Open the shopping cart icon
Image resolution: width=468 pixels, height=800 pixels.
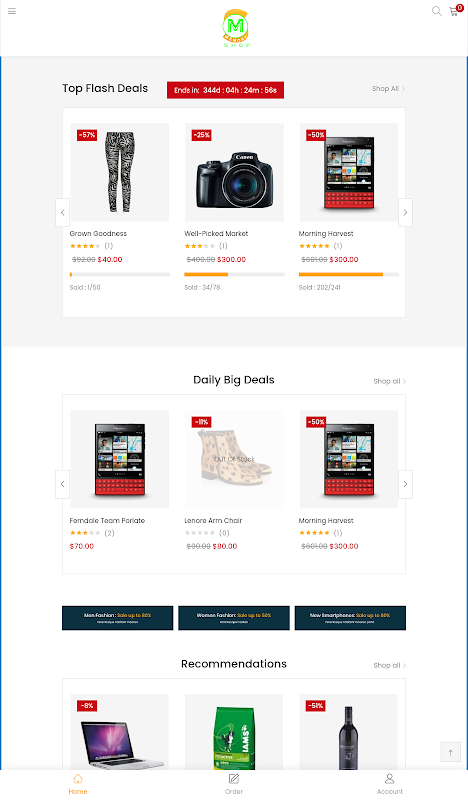[x=454, y=11]
